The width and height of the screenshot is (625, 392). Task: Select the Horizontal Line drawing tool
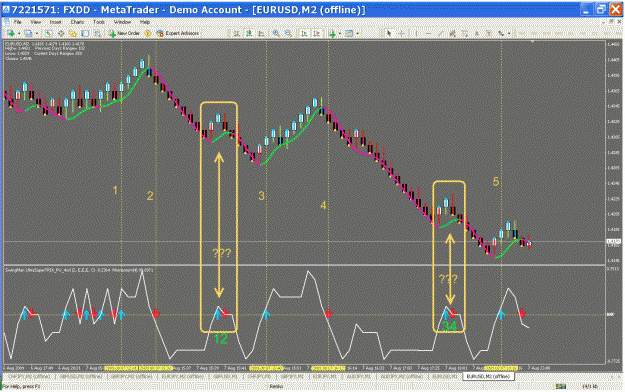[428, 33]
